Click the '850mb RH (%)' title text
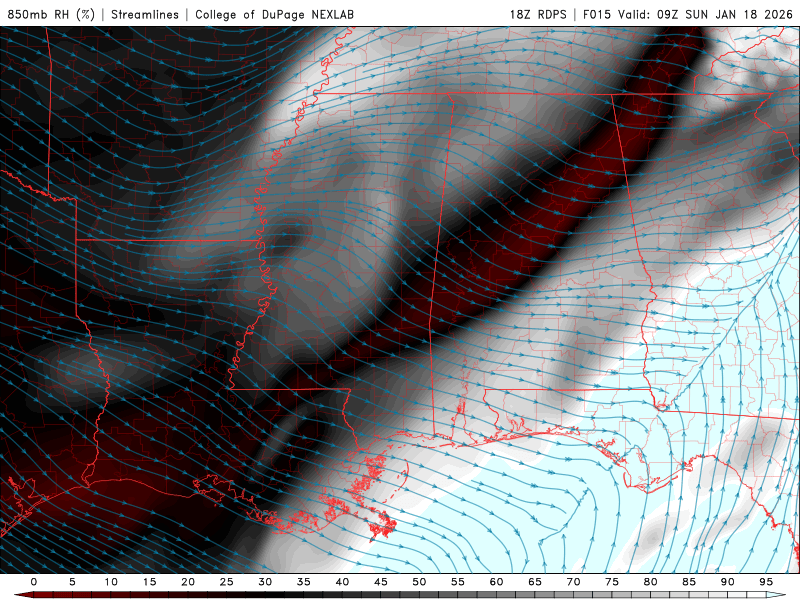Screen dimensions: 800x600 click(51, 14)
